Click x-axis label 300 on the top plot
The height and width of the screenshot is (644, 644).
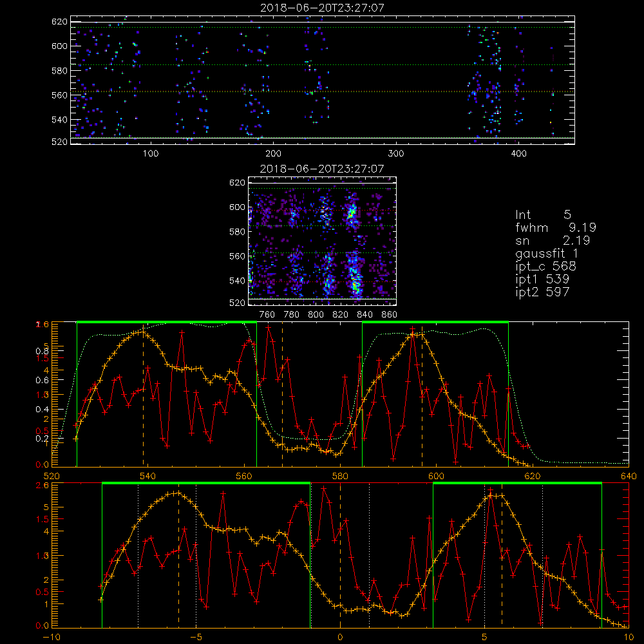tap(396, 154)
